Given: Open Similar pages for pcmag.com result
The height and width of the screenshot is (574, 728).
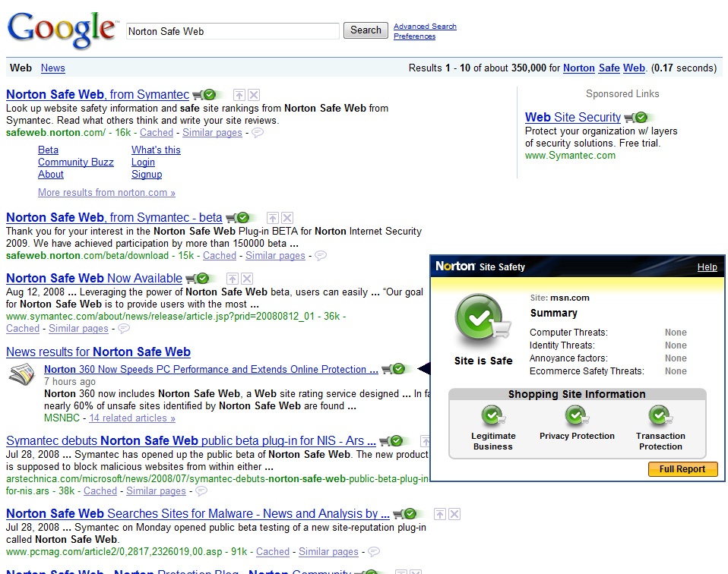Looking at the screenshot, I should pyautogui.click(x=328, y=552).
